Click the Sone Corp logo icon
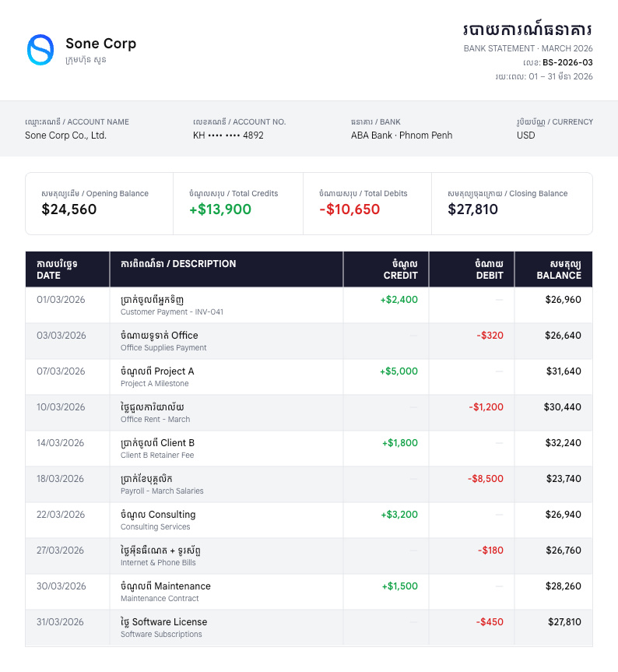The image size is (618, 672). (x=40, y=50)
